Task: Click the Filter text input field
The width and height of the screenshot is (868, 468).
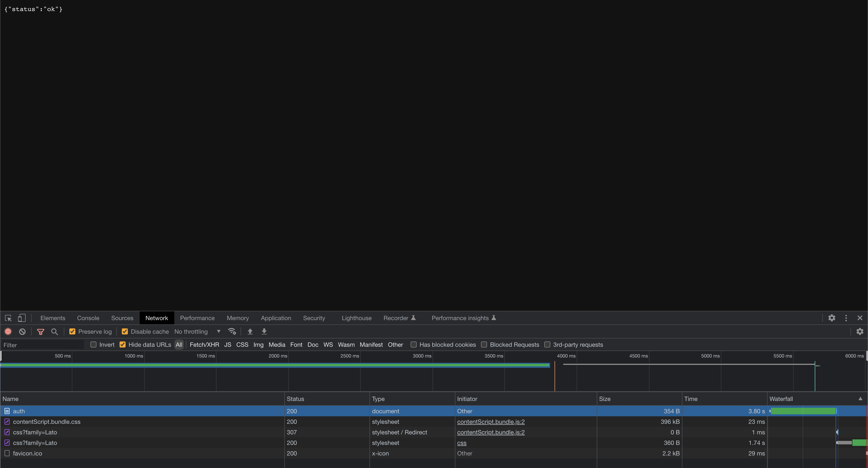Action: 42,345
